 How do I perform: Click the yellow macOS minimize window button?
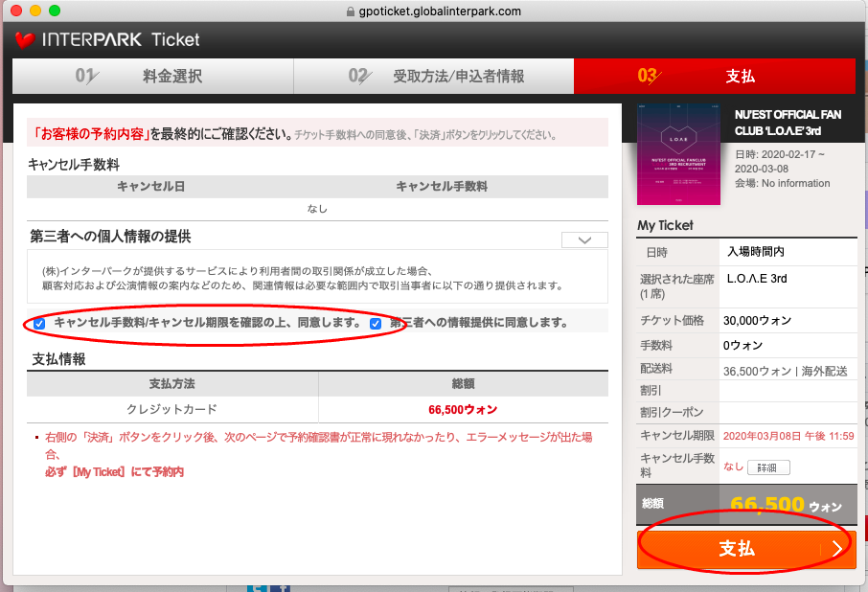[35, 11]
